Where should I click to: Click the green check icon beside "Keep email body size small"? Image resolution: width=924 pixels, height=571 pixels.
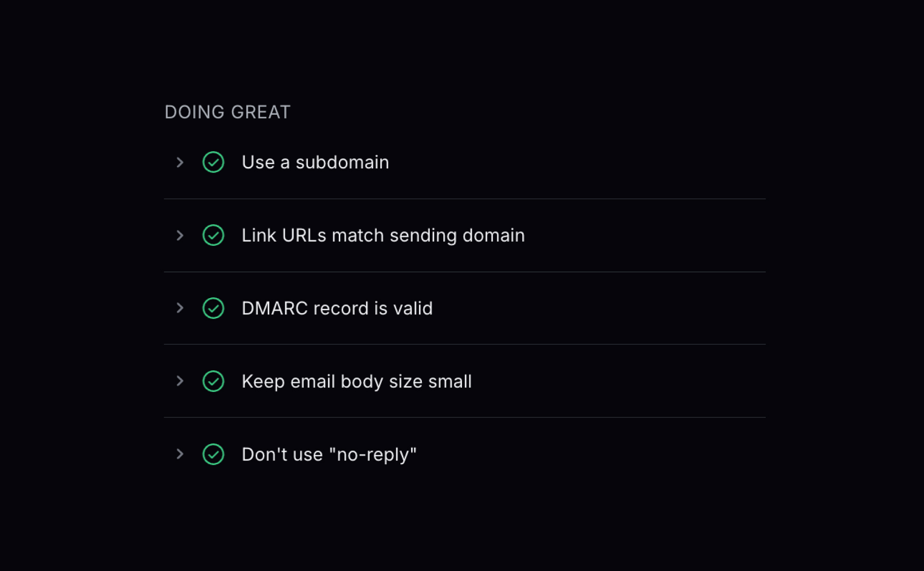(213, 381)
